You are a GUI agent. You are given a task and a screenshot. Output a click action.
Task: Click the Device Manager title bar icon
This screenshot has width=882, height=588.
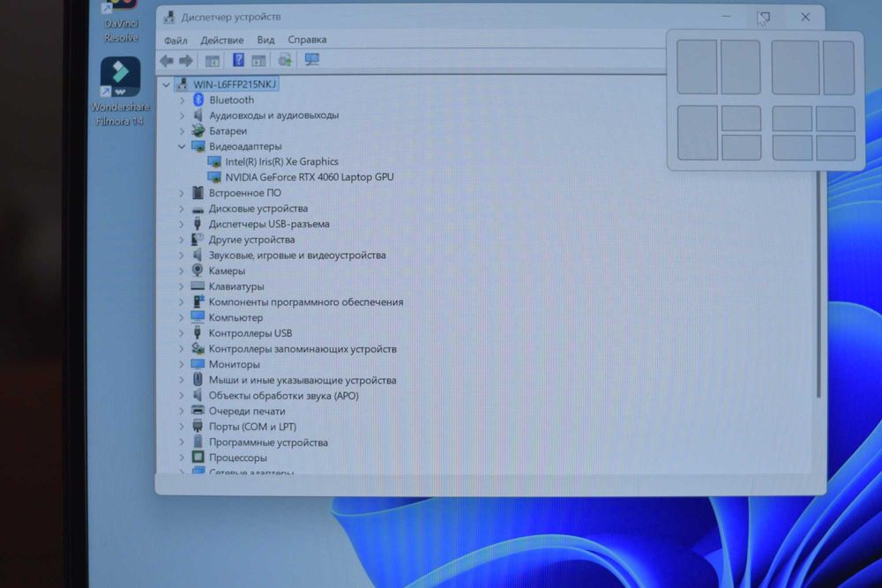click(168, 18)
